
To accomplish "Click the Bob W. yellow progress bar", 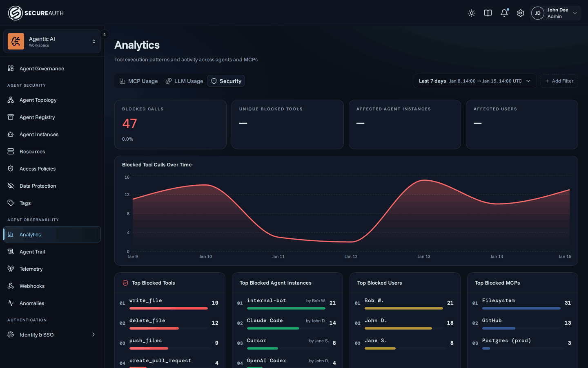I will 404,308.
